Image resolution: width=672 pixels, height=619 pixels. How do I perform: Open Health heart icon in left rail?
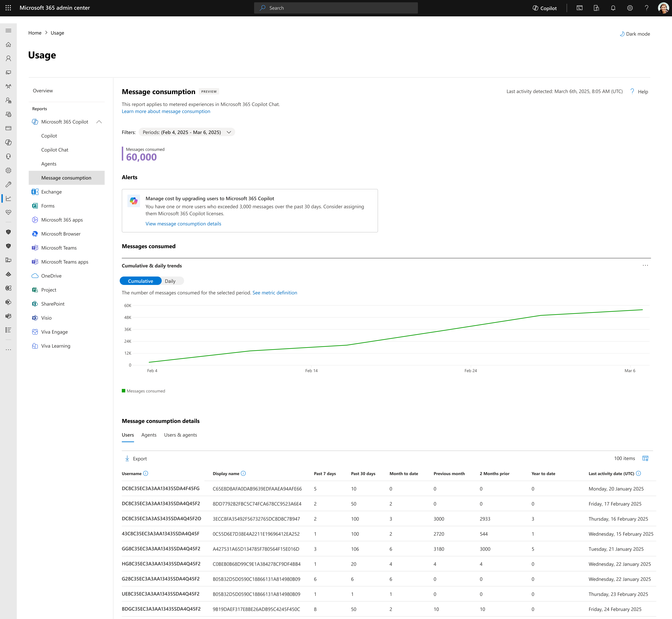pyautogui.click(x=8, y=212)
